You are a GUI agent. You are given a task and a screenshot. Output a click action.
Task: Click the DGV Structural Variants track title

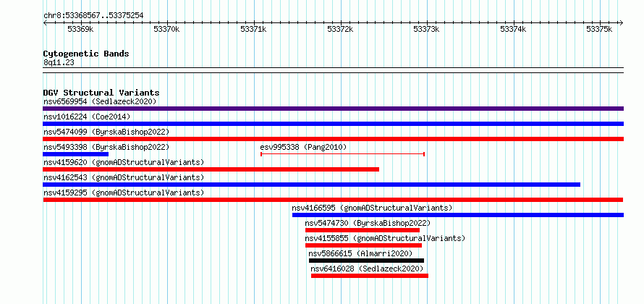point(101,93)
